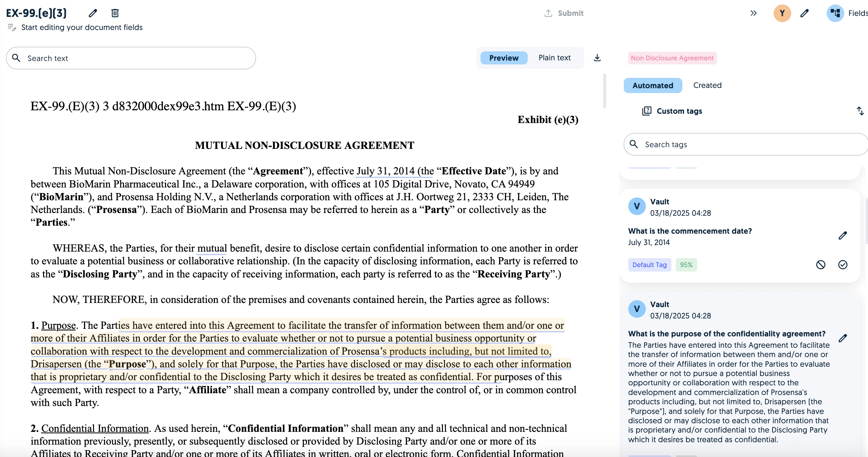Click Start editing your document fields text
This screenshot has width=868, height=457.
(82, 27)
